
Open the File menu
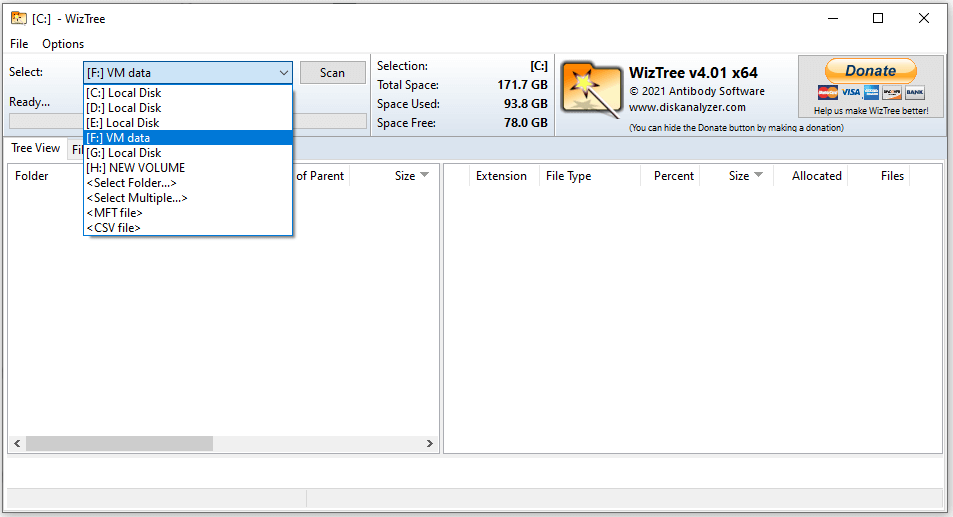[x=19, y=44]
